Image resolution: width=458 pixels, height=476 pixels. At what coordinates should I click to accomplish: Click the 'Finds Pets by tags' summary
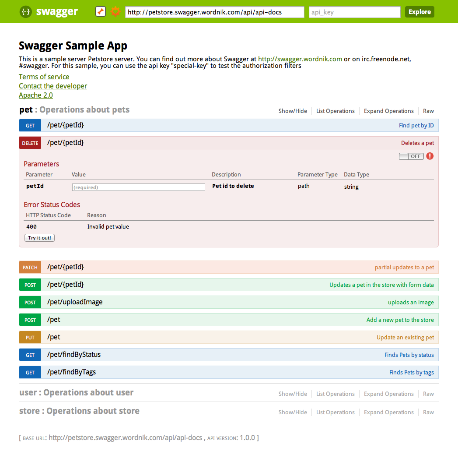(x=412, y=373)
